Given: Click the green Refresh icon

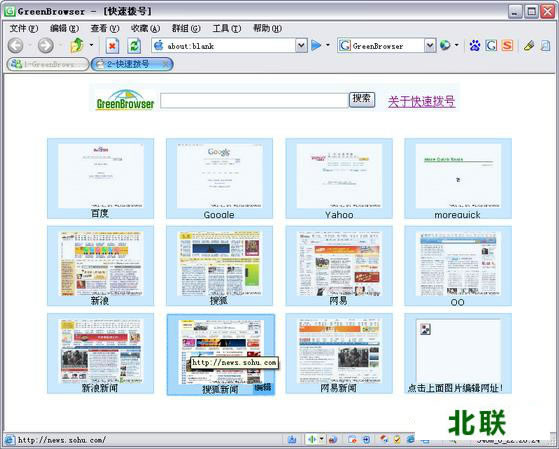Looking at the screenshot, I should pos(134,46).
